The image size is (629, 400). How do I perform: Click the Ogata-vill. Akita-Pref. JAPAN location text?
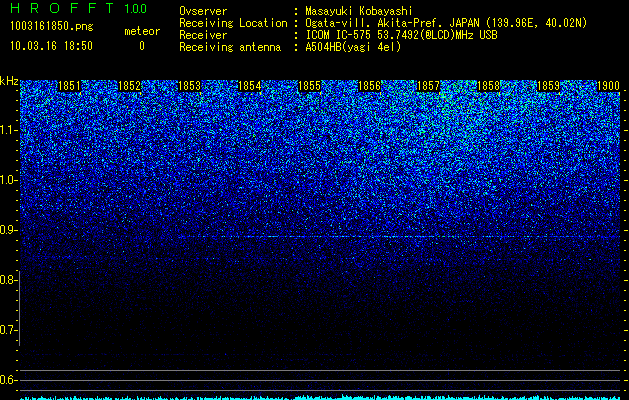pyautogui.click(x=446, y=23)
